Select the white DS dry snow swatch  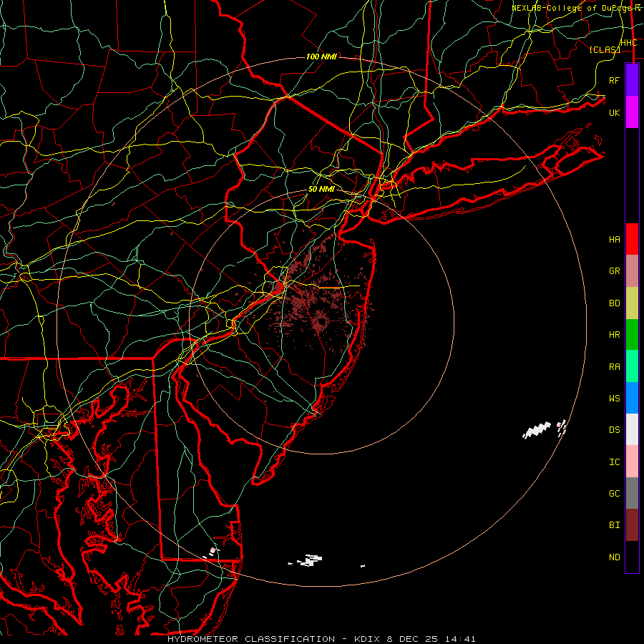632,429
